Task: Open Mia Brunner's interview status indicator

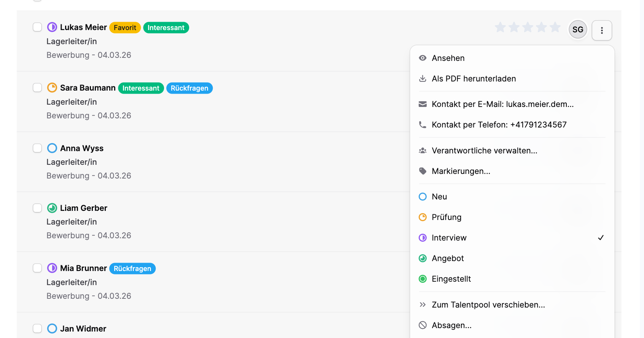Action: (x=52, y=268)
